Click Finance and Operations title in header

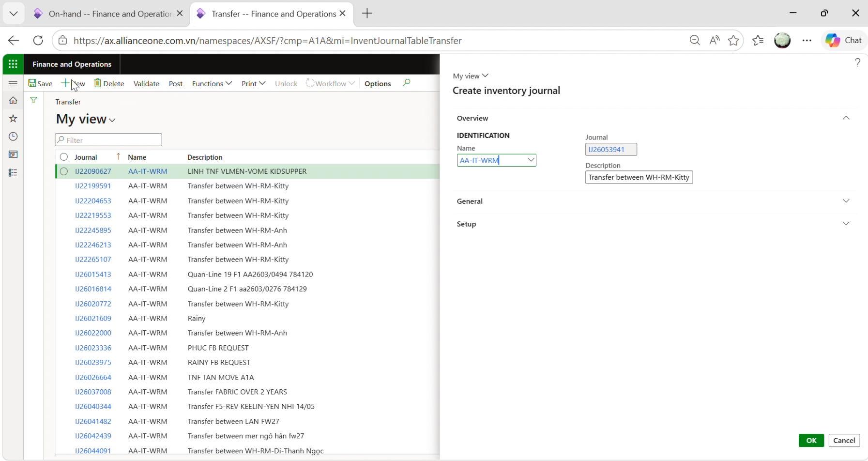tap(72, 64)
